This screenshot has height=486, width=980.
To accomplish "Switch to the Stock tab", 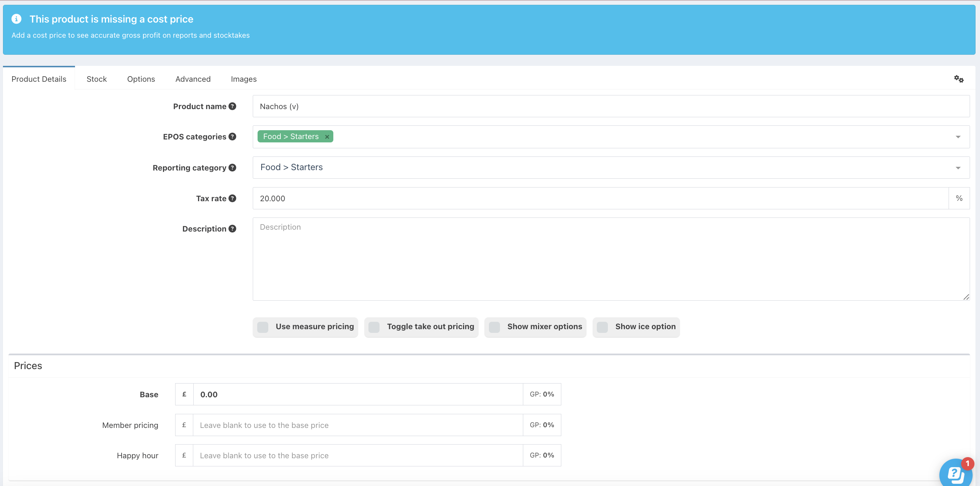I will pyautogui.click(x=96, y=79).
